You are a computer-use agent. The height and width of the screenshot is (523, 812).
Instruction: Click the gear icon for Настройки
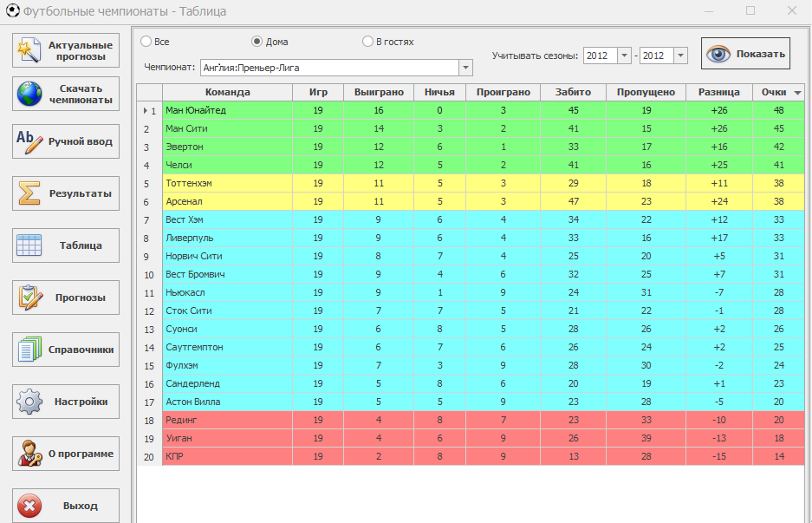coord(29,402)
